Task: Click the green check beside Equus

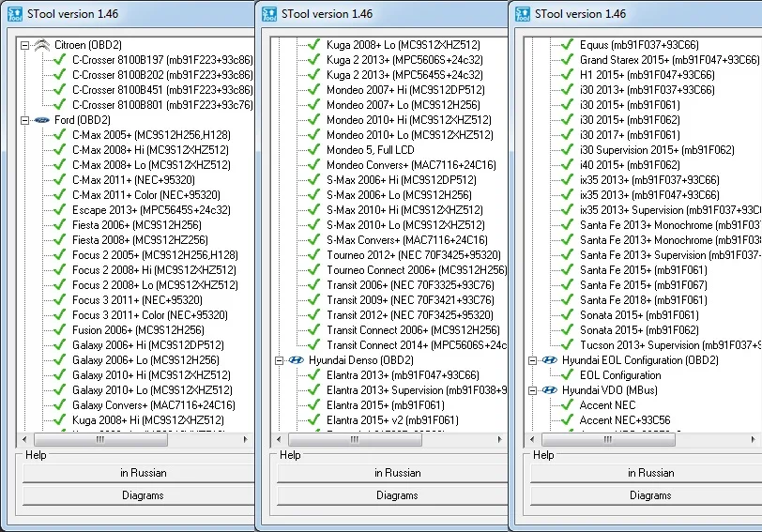Action: (567, 45)
